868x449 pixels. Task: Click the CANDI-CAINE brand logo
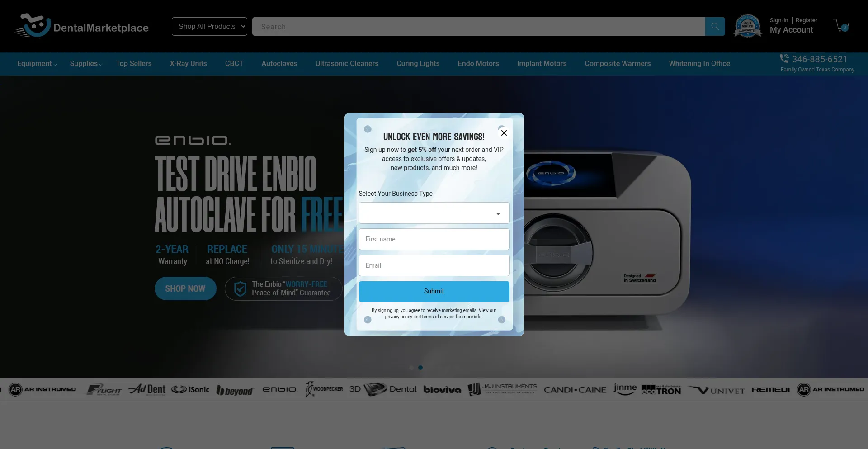575,390
